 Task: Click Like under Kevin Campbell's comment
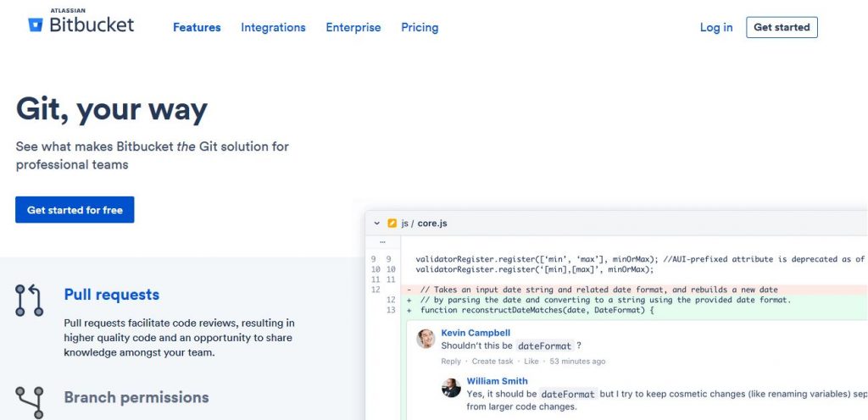pyautogui.click(x=531, y=362)
